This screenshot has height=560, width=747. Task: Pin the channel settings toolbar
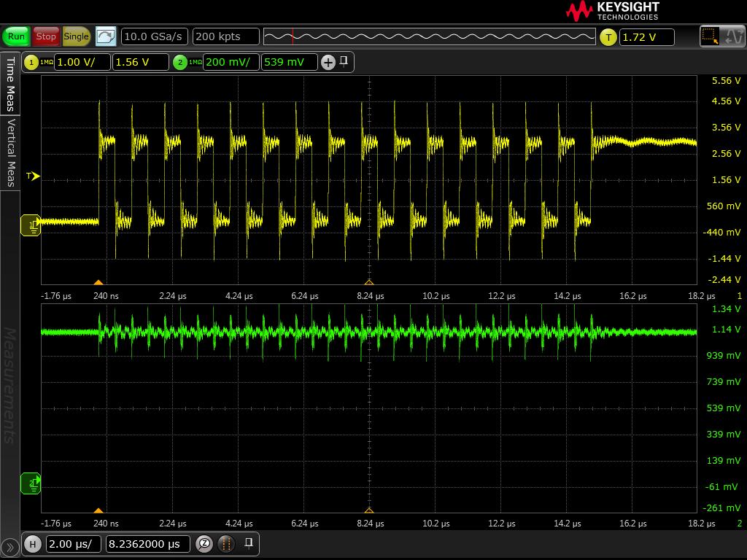click(344, 61)
